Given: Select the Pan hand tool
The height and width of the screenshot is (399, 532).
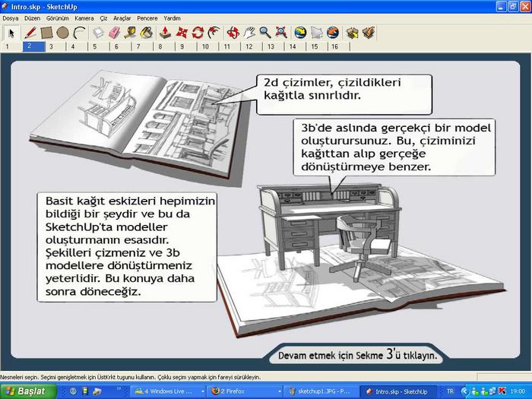Looking at the screenshot, I should (249, 33).
